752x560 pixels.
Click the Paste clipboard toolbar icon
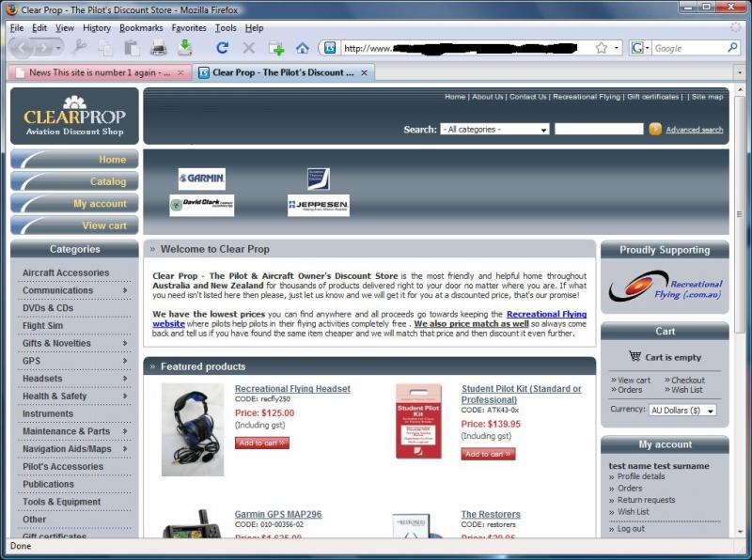(x=132, y=48)
